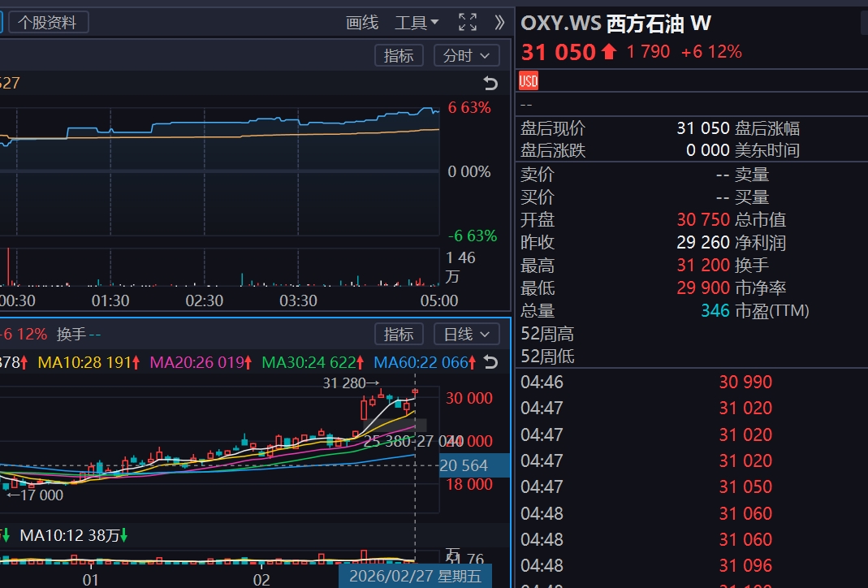Click the current price 31 050
Image resolution: width=868 pixels, height=588 pixels.
pyautogui.click(x=559, y=52)
